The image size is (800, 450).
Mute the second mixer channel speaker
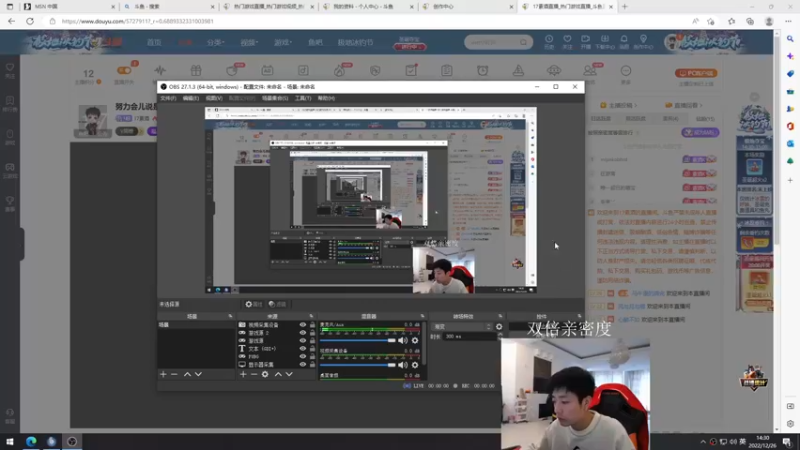pyautogui.click(x=403, y=365)
